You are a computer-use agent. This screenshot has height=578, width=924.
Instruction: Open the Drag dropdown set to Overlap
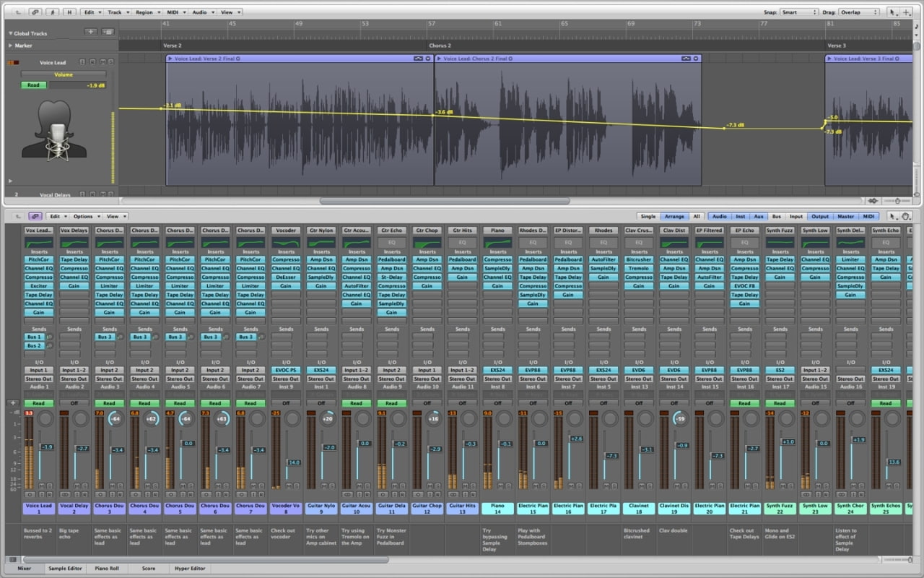point(859,12)
